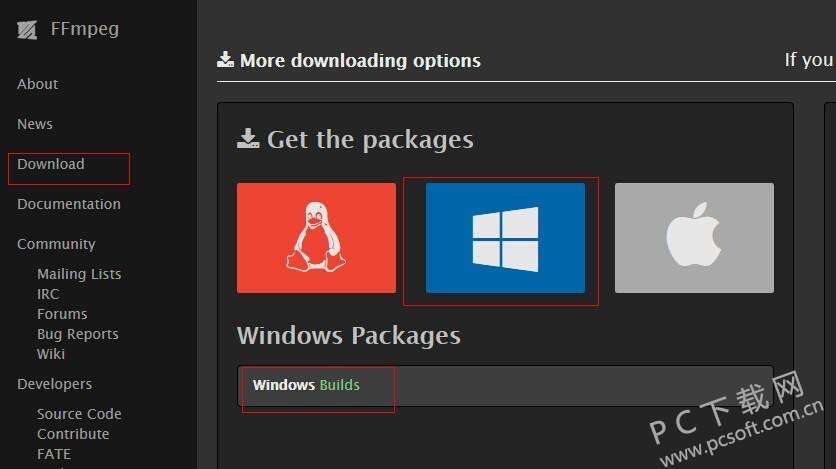This screenshot has height=469, width=836.
Task: Click the Windows Builds download link
Action: point(306,385)
